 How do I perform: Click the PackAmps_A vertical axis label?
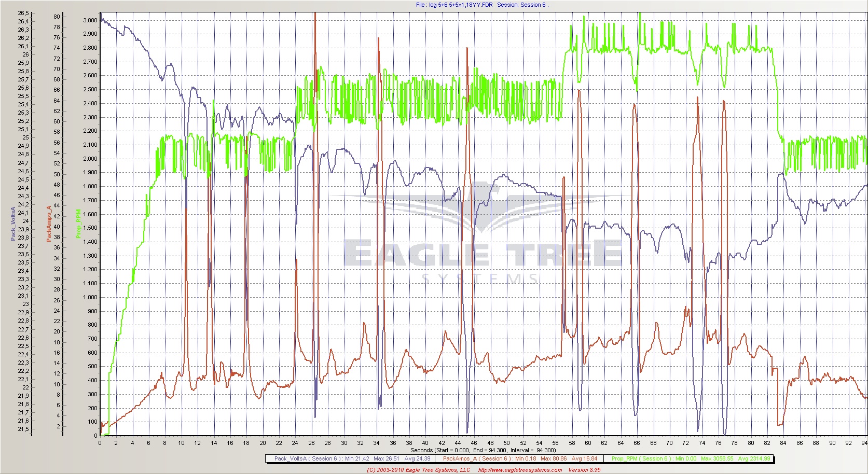[x=49, y=223]
